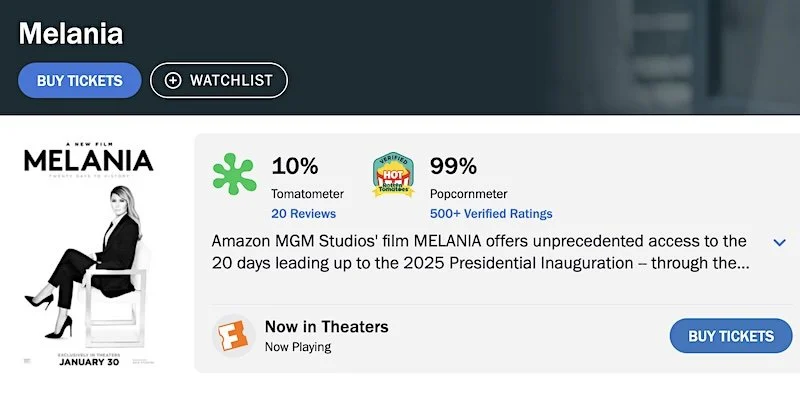Click the Amazon MGM Studios synopsis text
Viewport: 800px width, 404px height.
[x=480, y=252]
